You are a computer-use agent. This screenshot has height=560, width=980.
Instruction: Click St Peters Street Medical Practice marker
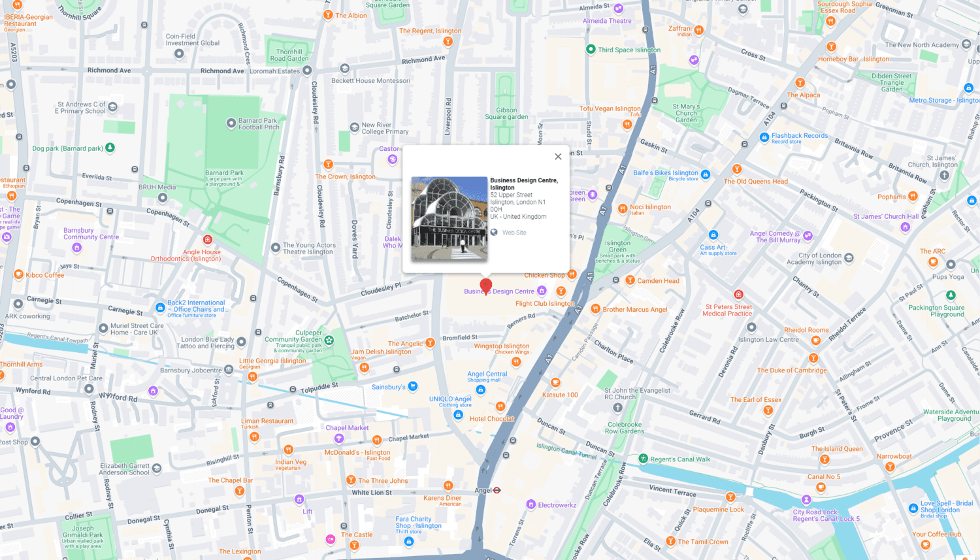click(738, 295)
